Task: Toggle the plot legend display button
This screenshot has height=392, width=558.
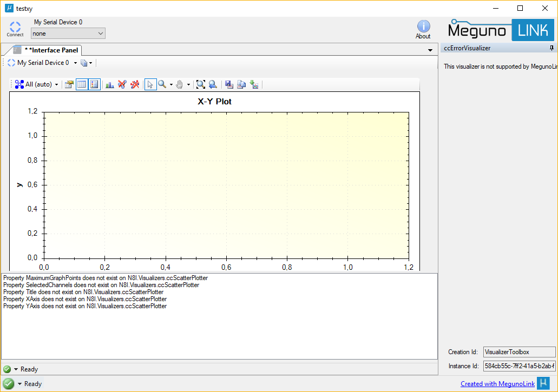Action: click(94, 84)
